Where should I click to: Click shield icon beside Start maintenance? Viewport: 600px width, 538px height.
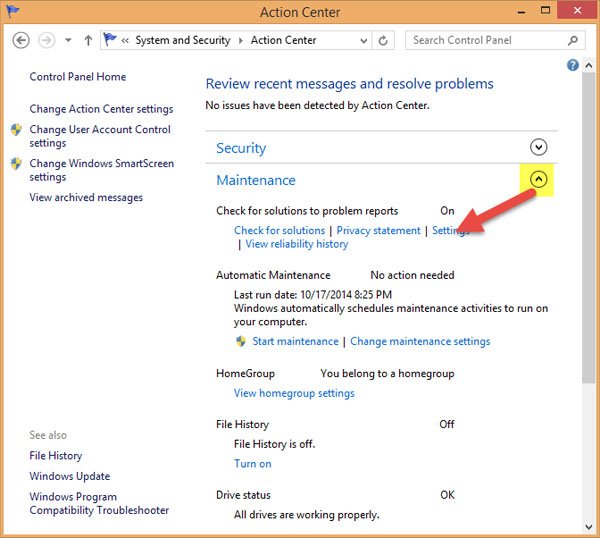pyautogui.click(x=241, y=341)
